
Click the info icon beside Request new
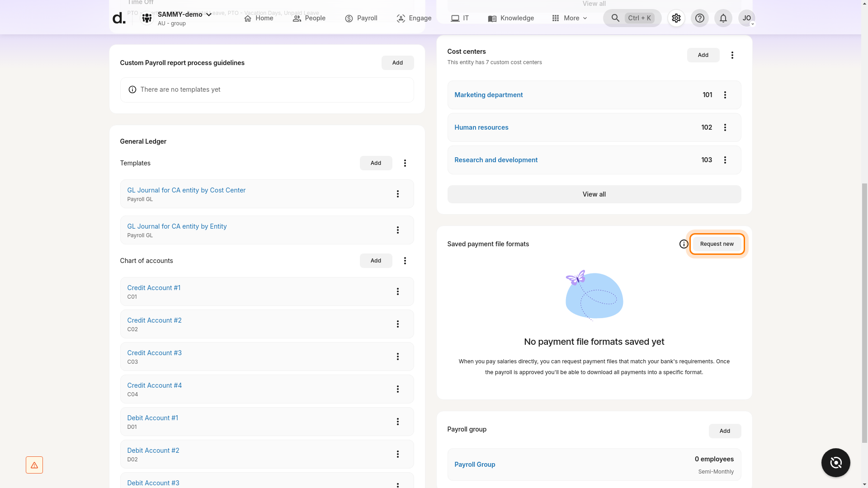[x=684, y=244]
